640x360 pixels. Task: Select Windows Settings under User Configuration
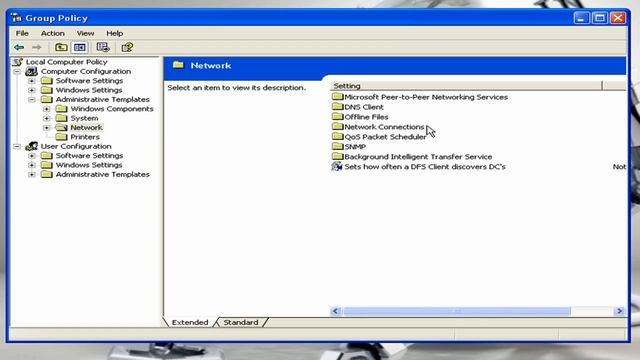point(89,165)
